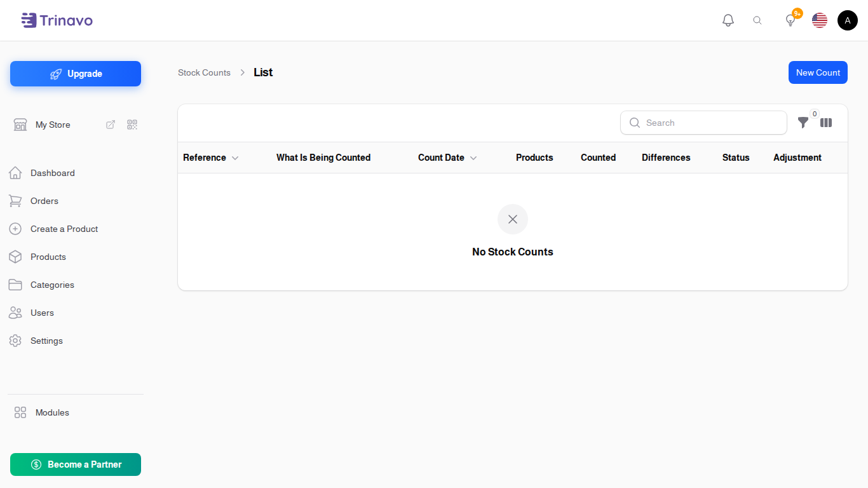
Task: Open the notifications bell icon
Action: point(728,20)
